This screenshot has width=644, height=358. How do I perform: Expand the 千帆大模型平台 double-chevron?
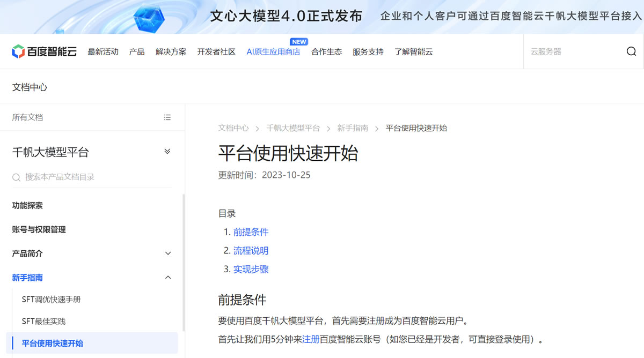tap(167, 152)
